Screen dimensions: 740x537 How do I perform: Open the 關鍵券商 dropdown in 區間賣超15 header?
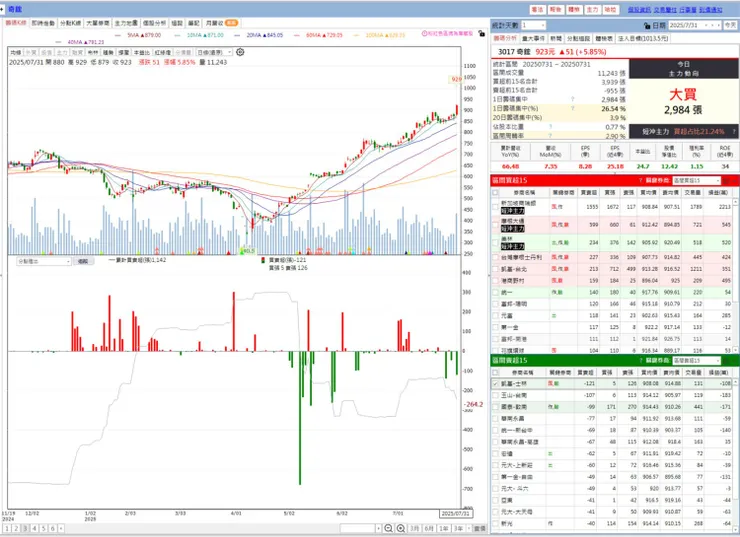tap(717, 361)
